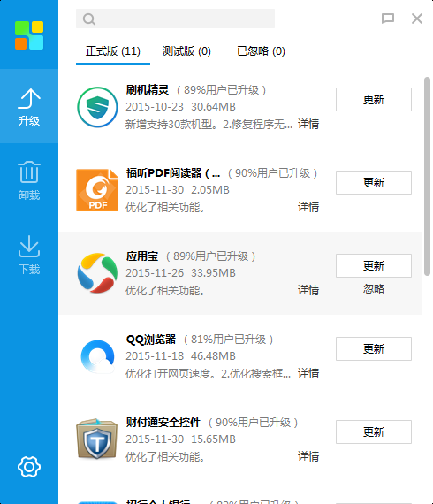Open settings via gear icon

click(x=29, y=466)
